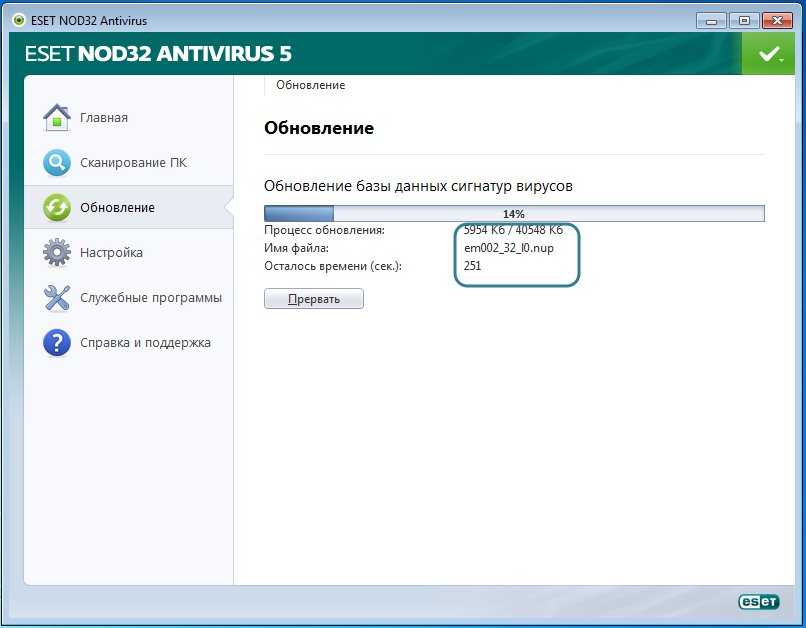806x628 pixels.
Task: Open the Главная menu item
Action: click(x=129, y=118)
